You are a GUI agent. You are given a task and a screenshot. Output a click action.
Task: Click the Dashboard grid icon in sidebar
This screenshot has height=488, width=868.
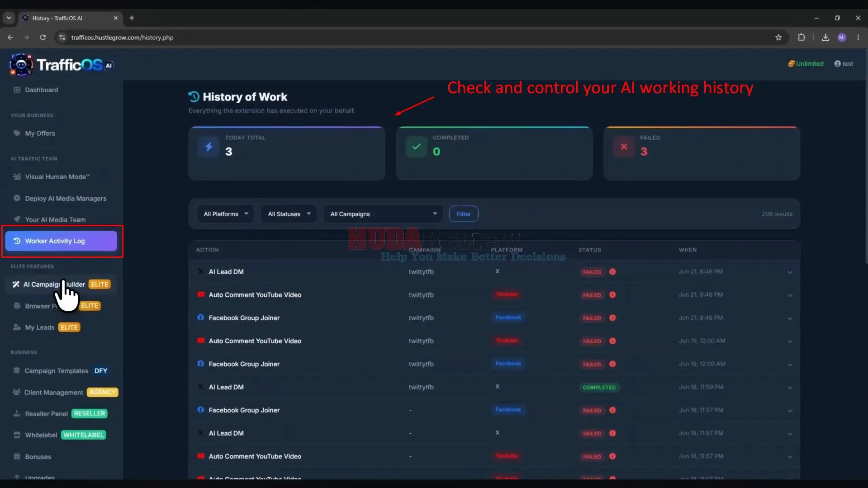tap(17, 90)
